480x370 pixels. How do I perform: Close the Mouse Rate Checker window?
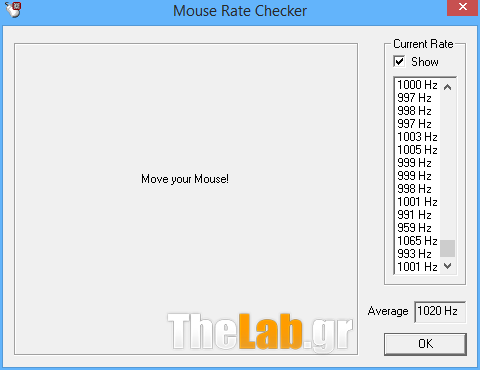pos(463,7)
